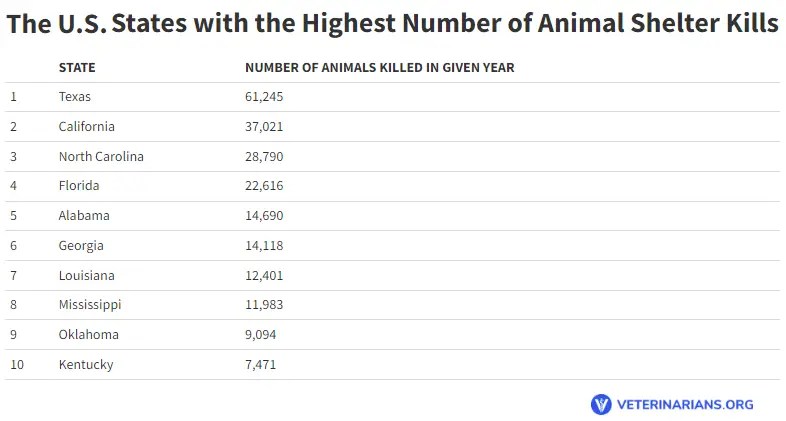Select the Mississippi state name
This screenshot has height=421, width=786.
click(x=90, y=305)
